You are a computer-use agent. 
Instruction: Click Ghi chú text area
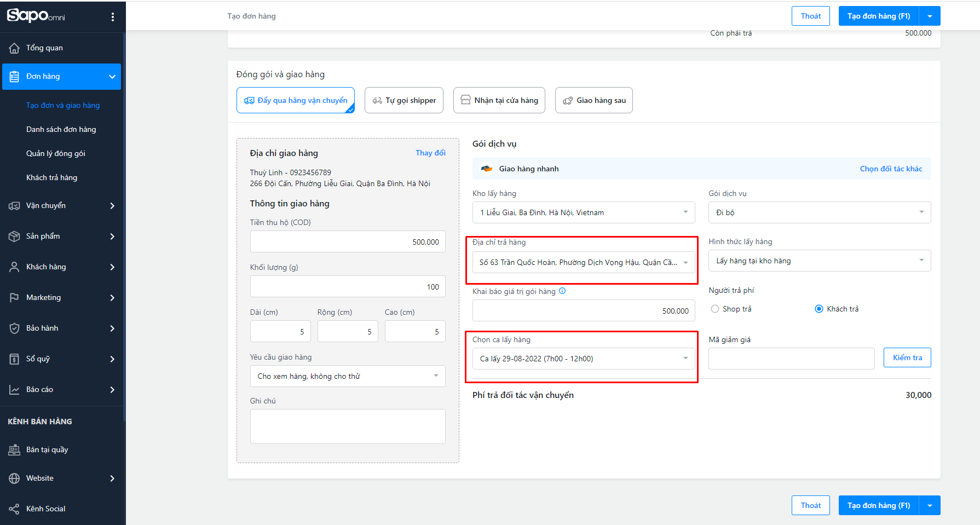pyautogui.click(x=348, y=426)
